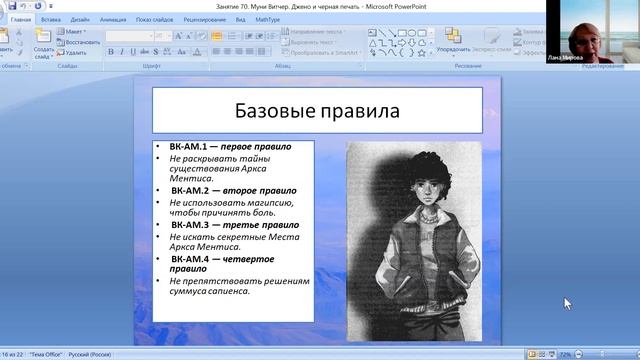Open Quick Access toolbar customization arrow
The height and width of the screenshot is (360, 640).
(x=51, y=6)
